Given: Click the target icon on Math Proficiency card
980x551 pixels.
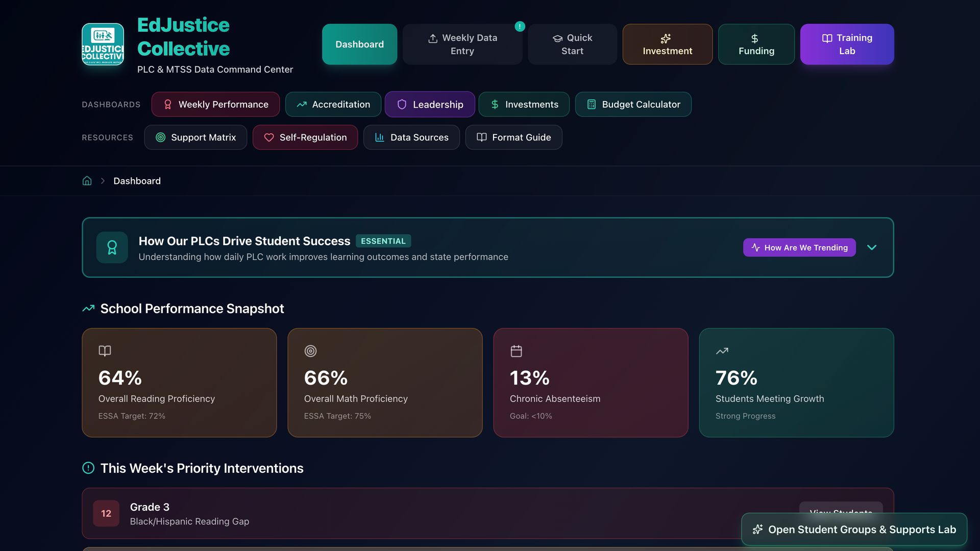Looking at the screenshot, I should coord(310,351).
